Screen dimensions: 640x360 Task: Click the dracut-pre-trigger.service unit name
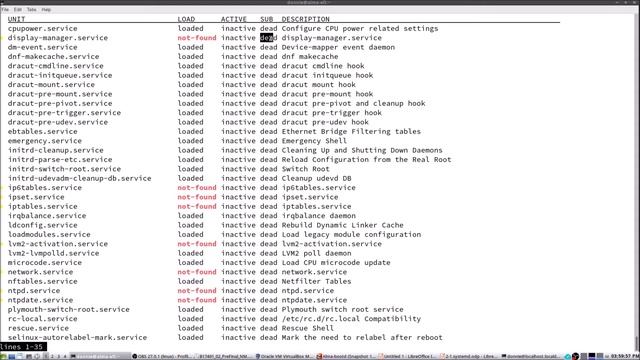tap(64, 113)
